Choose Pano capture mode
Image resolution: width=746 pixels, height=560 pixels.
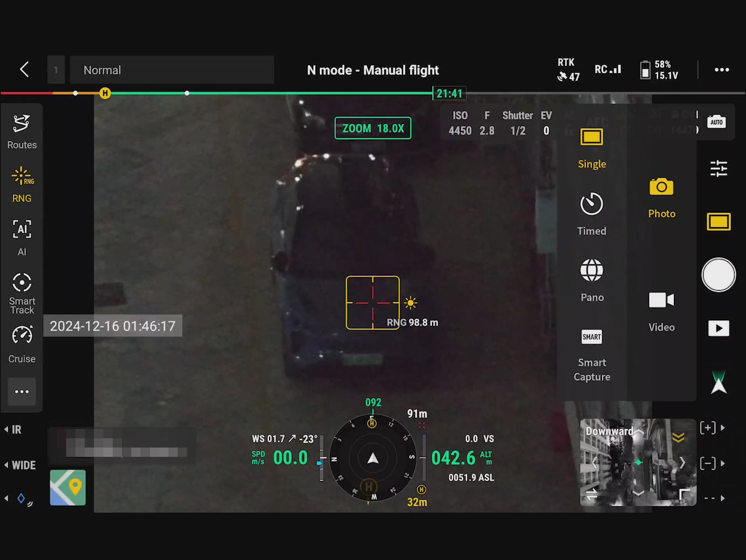[x=592, y=280]
